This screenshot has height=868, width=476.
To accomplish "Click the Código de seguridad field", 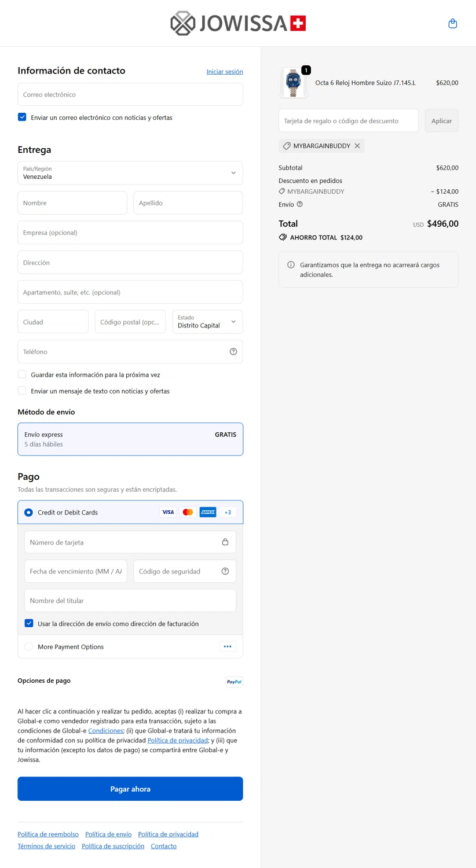I will (185, 571).
